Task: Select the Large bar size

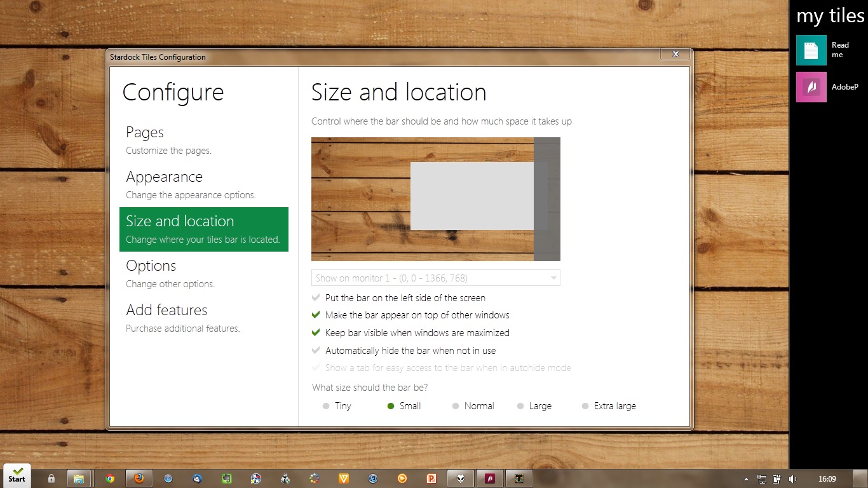Action: click(x=534, y=406)
